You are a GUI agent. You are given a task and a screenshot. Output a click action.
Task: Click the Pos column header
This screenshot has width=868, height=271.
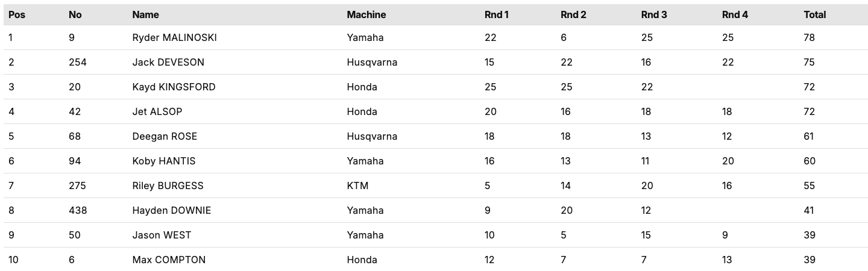pos(17,14)
